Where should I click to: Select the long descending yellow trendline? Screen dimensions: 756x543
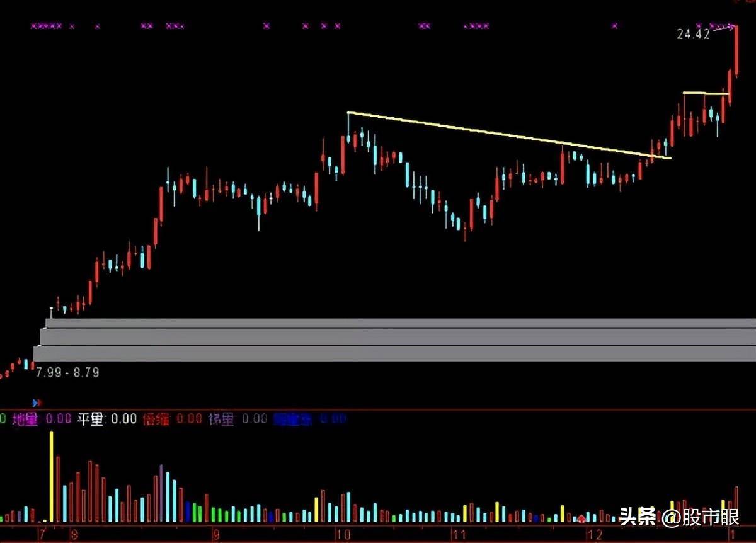pyautogui.click(x=509, y=135)
